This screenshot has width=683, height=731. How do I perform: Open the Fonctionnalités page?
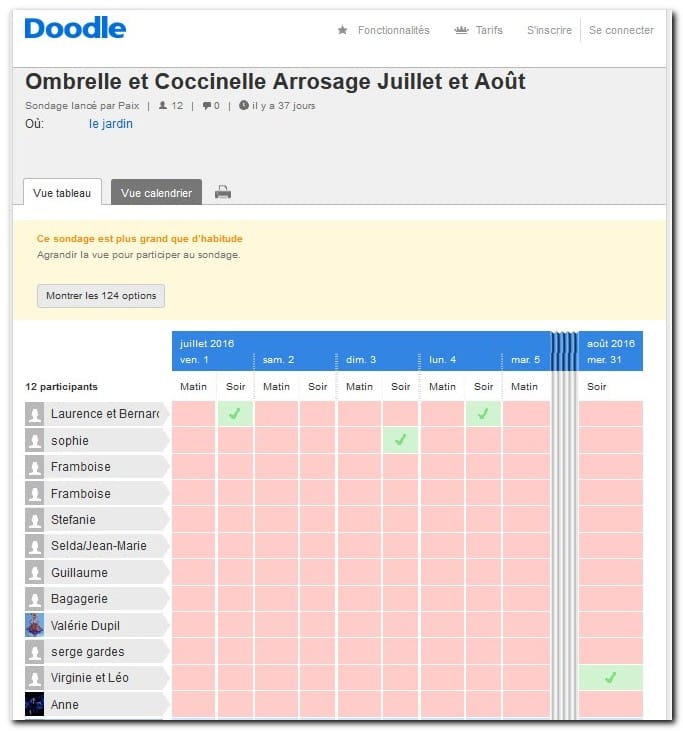coord(393,30)
